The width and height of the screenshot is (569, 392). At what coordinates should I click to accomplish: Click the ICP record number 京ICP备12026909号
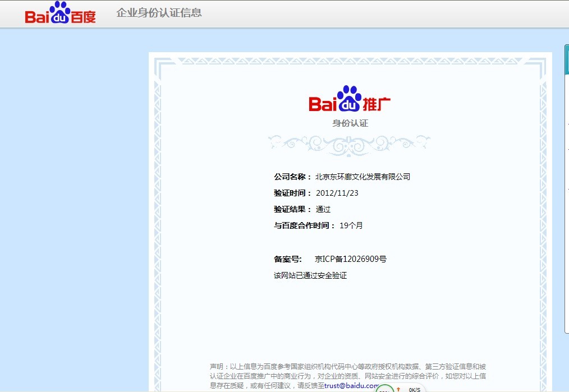tap(351, 259)
